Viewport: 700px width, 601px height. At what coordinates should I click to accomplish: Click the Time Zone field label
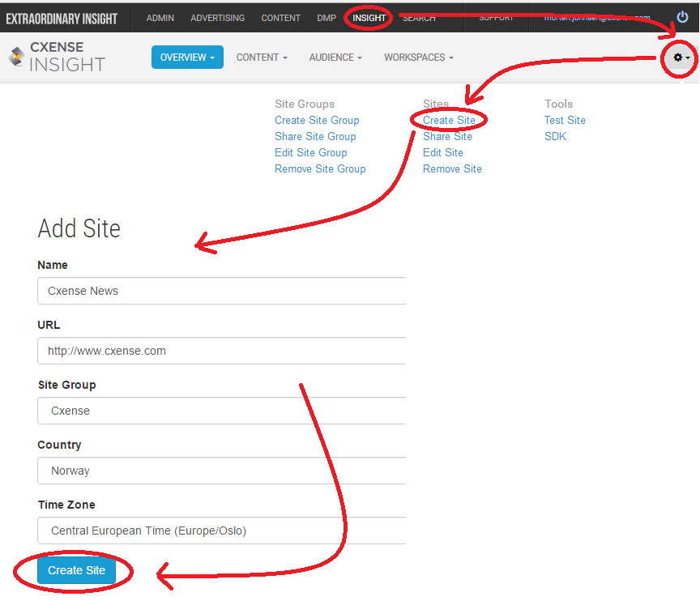[66, 505]
